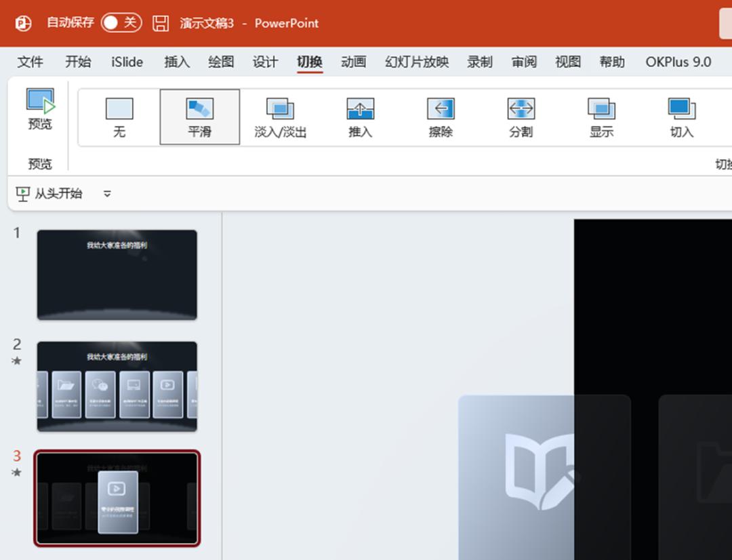
Task: Switch to the iSlide tab
Action: click(x=127, y=62)
